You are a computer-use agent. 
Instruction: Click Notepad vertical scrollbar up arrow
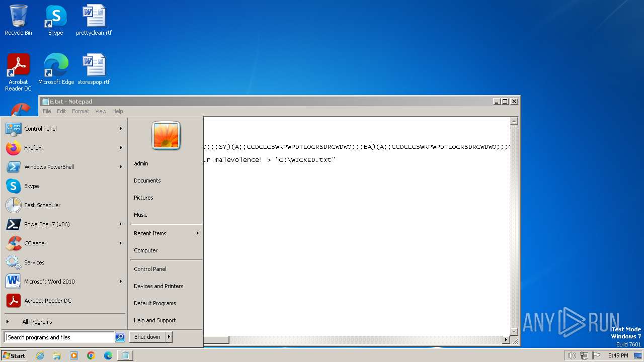[x=514, y=121]
